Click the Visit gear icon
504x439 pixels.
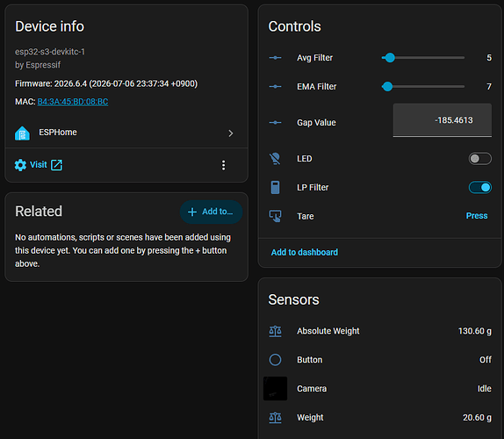(x=20, y=165)
